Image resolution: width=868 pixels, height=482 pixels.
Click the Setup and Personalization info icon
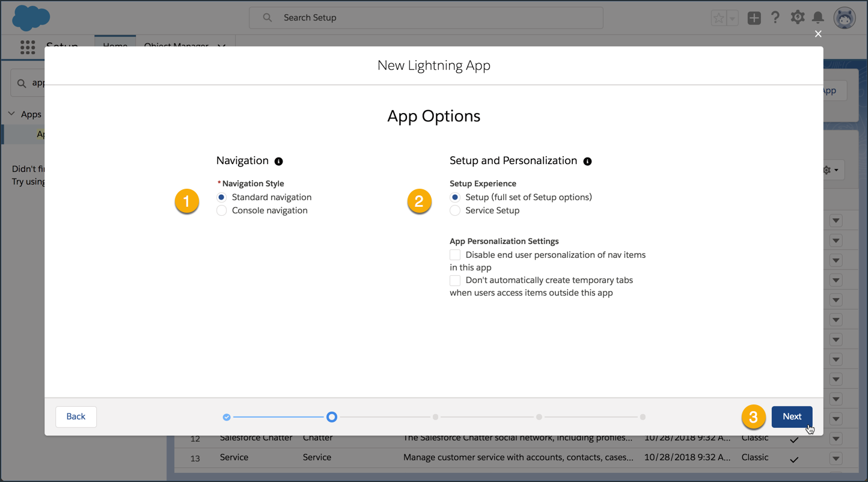click(x=587, y=161)
